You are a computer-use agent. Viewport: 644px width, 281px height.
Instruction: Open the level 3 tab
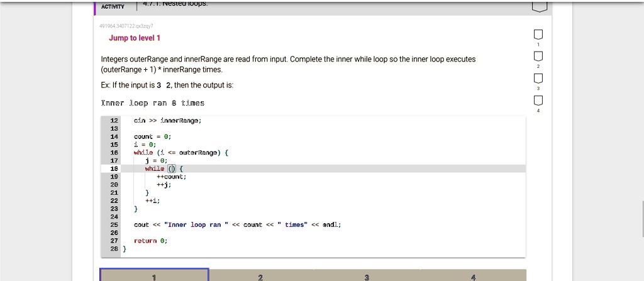click(367, 275)
